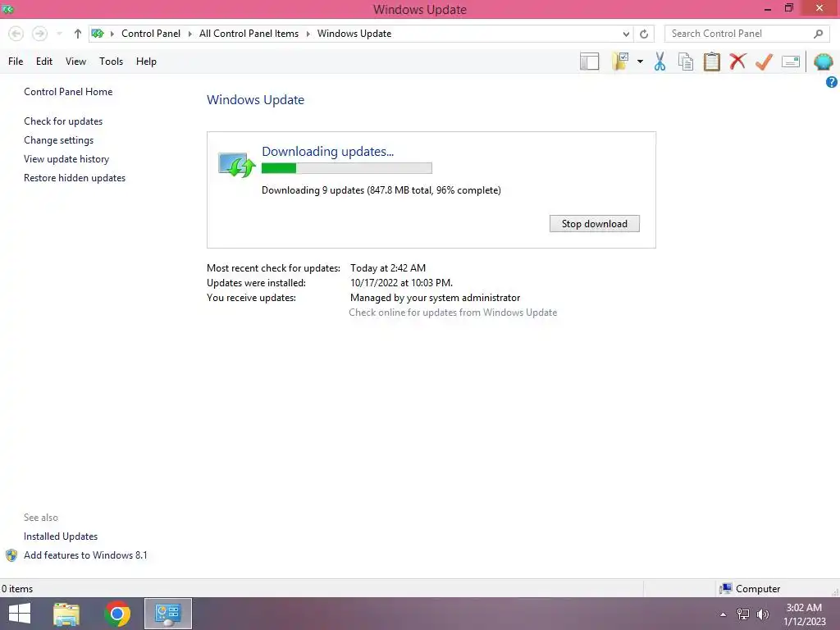The image size is (840, 630).
Task: Open the View menu
Action: pyautogui.click(x=75, y=62)
